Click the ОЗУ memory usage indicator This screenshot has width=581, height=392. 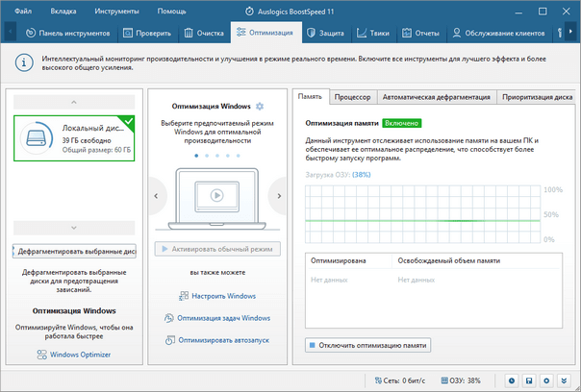coord(464,380)
